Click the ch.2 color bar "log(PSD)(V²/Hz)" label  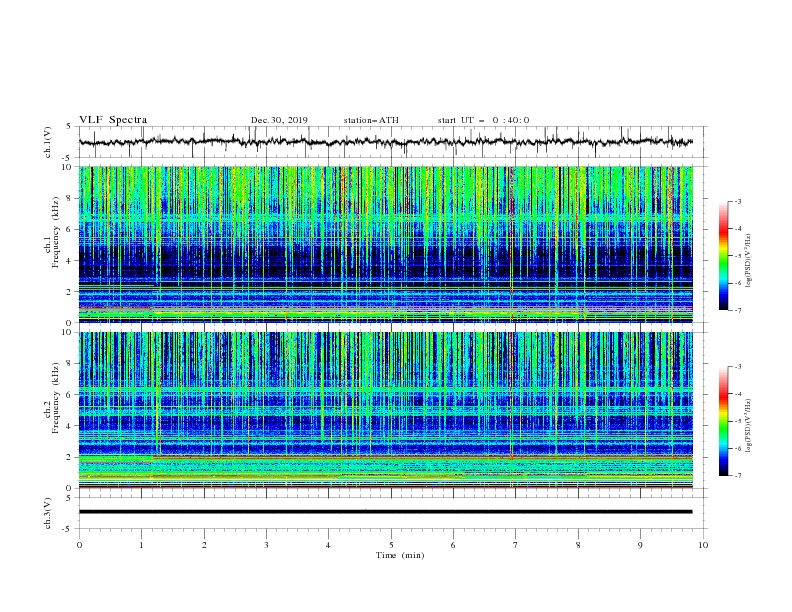[x=748, y=426]
